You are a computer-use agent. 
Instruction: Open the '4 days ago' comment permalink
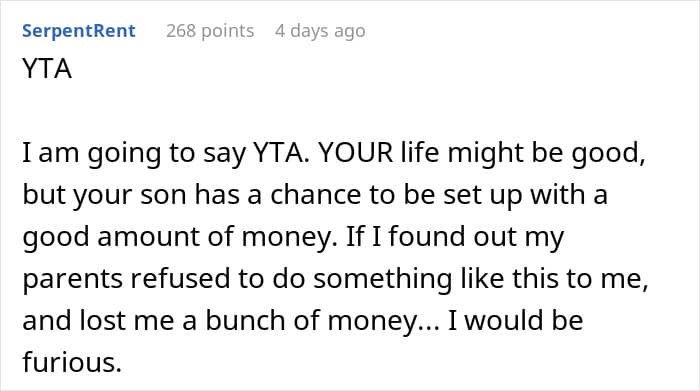(x=320, y=31)
